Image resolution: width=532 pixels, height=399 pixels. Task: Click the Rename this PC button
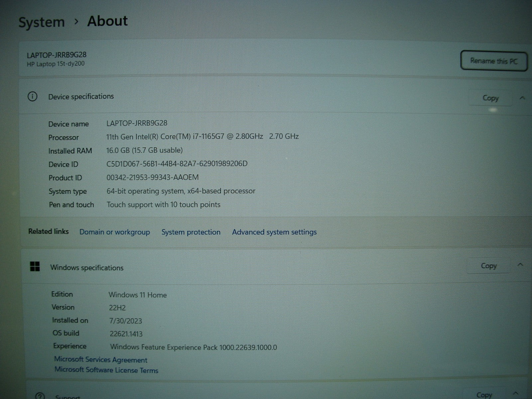click(493, 61)
